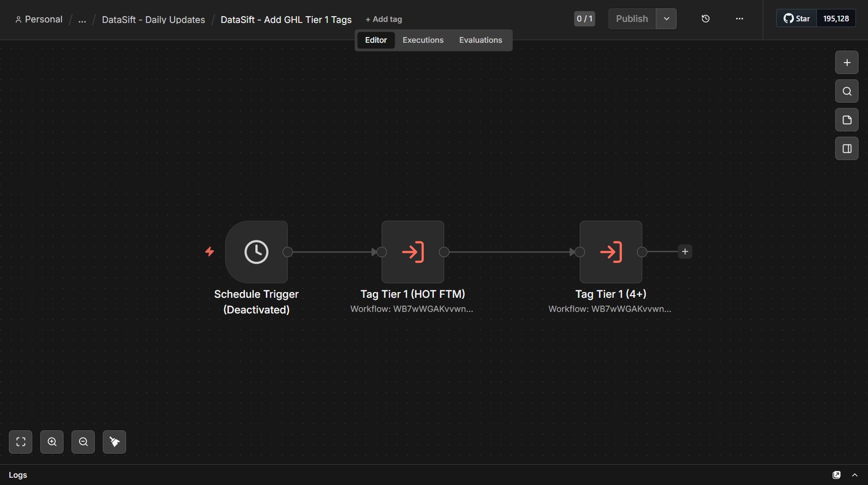Add a sticky note to canvas

tap(847, 120)
